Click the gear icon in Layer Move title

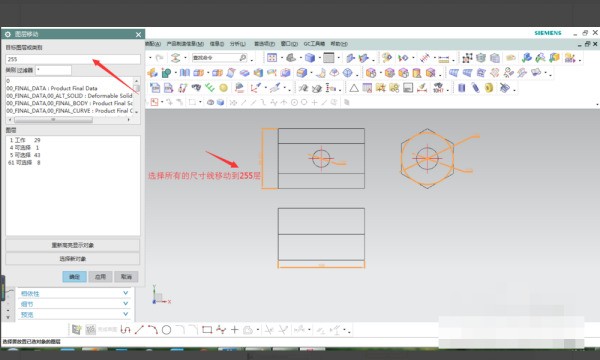(7, 34)
